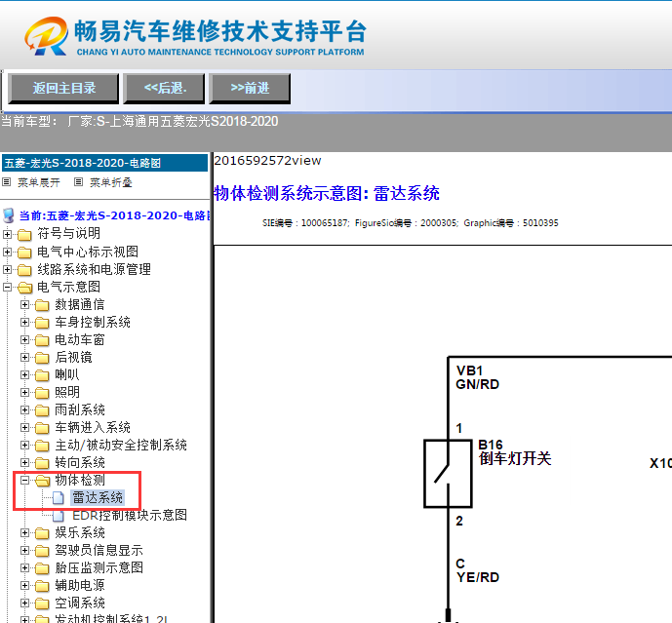Click the 菜单展开 link
The image size is (672, 623).
[39, 182]
